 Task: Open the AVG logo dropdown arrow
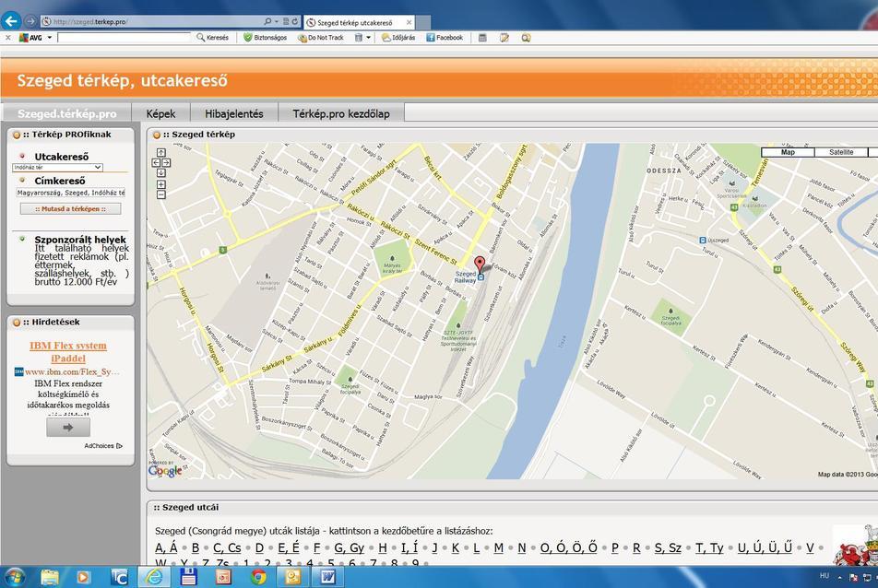[49, 38]
